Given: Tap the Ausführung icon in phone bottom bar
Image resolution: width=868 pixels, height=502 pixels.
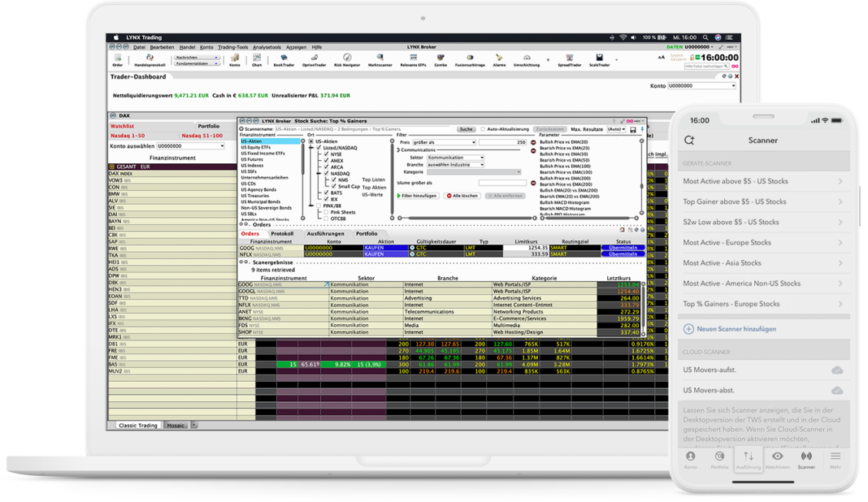Looking at the screenshot, I should coord(749,460).
